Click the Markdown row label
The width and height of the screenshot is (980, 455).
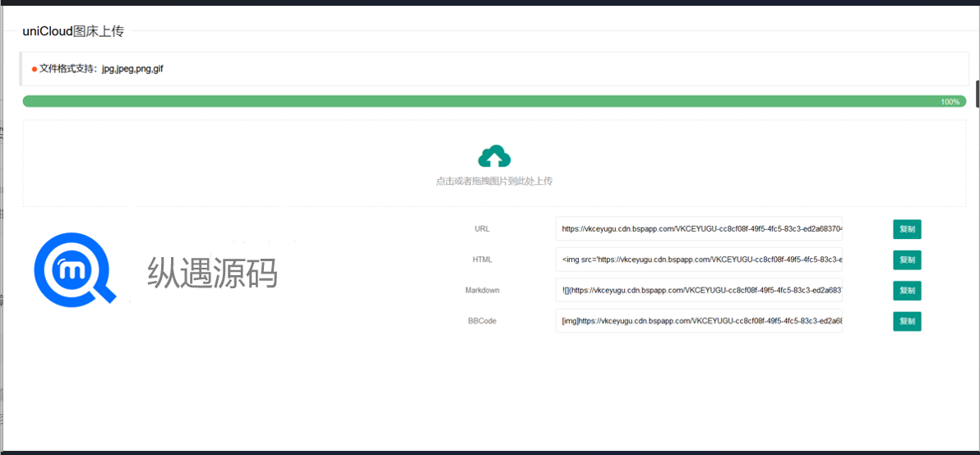482,291
